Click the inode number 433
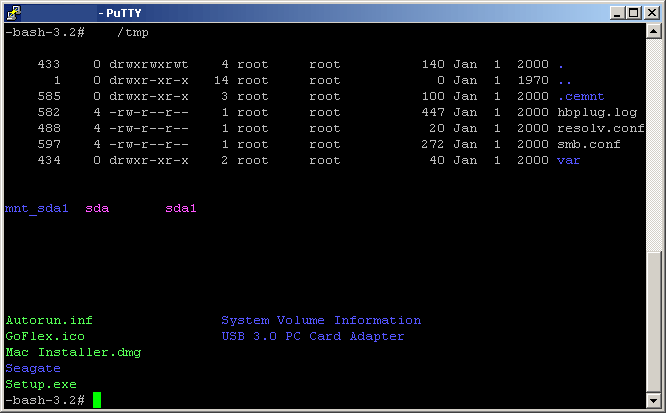Viewport: 666px width, 413px height. tap(49, 65)
